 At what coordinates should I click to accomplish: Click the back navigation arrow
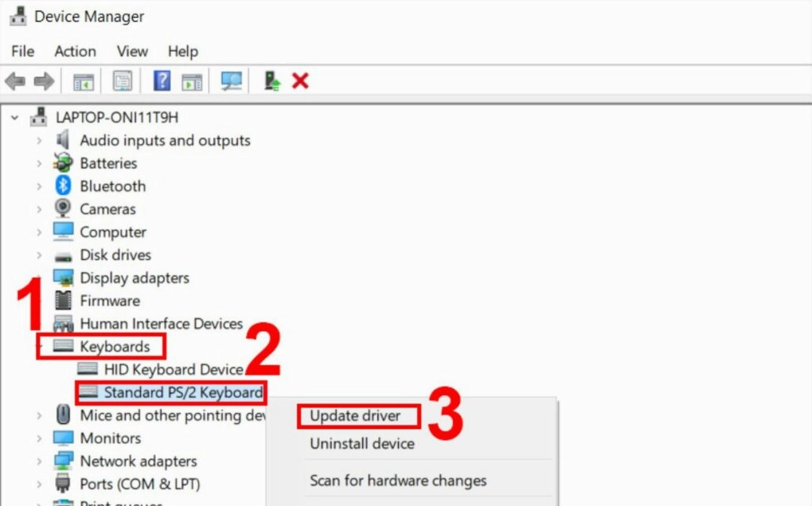pos(13,80)
